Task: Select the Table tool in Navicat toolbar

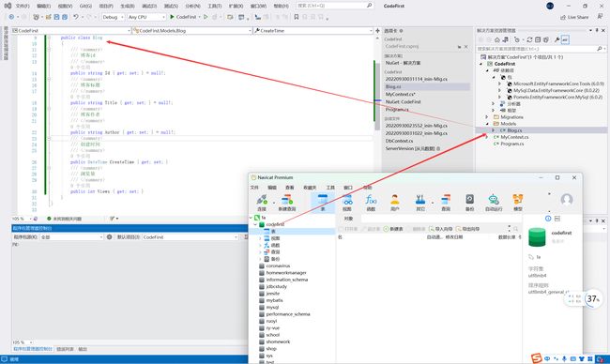Action: 323,203
